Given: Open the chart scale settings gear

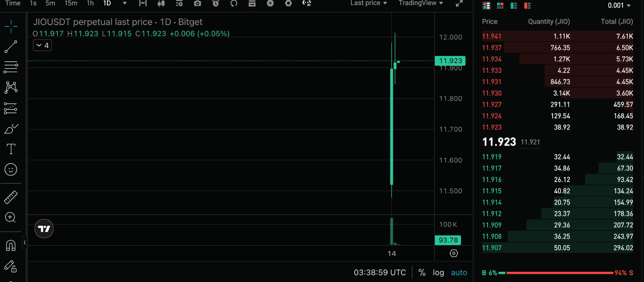Looking at the screenshot, I should coord(454,253).
